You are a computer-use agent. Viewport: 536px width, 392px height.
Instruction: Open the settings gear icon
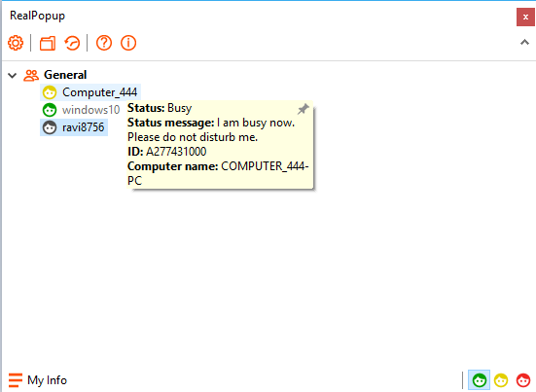[x=16, y=43]
